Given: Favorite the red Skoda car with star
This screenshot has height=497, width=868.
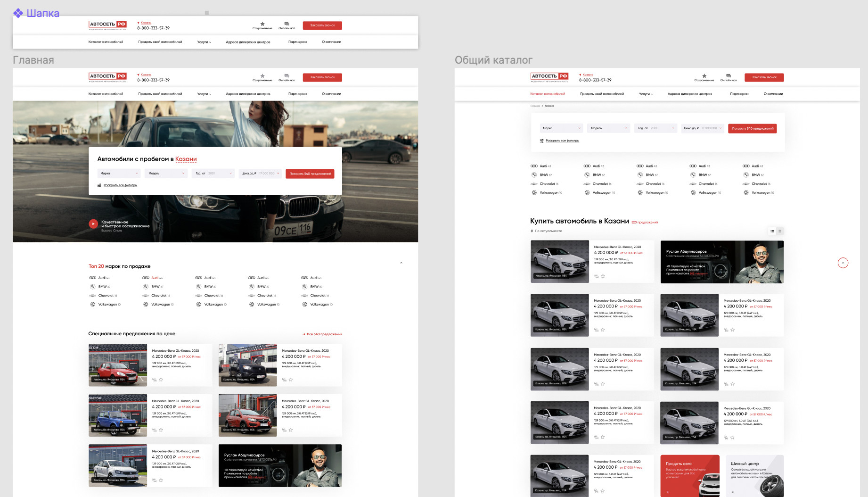Looking at the screenshot, I should pos(161,380).
